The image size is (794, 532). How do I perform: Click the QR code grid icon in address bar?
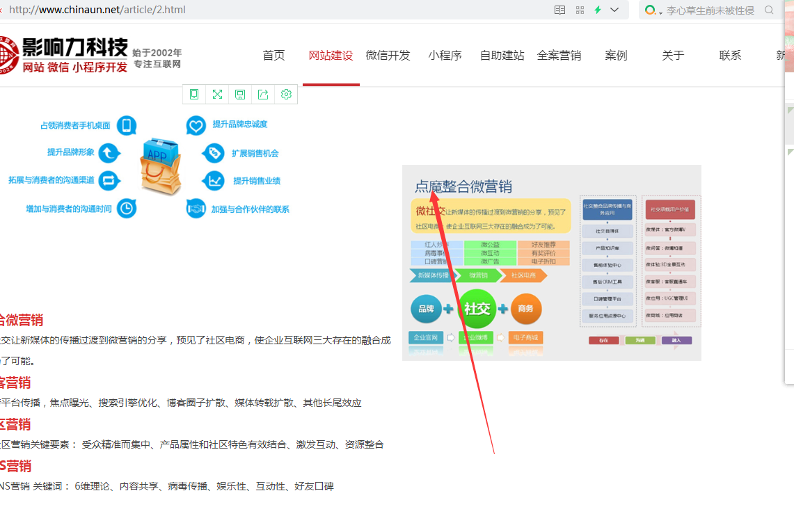coord(580,10)
